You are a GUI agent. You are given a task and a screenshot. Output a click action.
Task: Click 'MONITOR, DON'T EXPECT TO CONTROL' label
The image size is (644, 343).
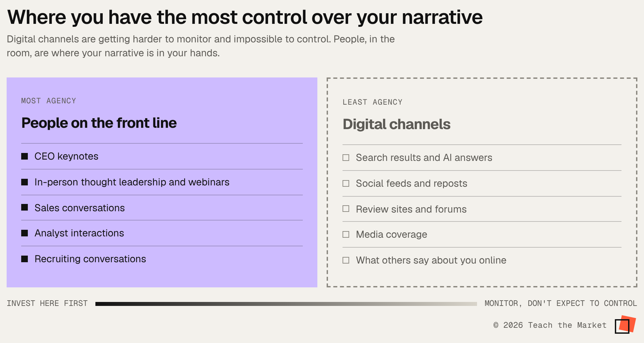[x=561, y=303]
